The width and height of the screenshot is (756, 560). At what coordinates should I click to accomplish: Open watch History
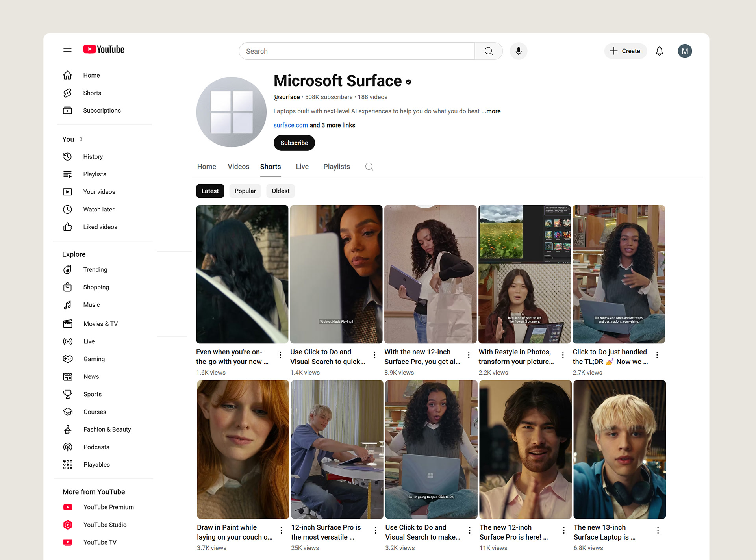tap(93, 157)
